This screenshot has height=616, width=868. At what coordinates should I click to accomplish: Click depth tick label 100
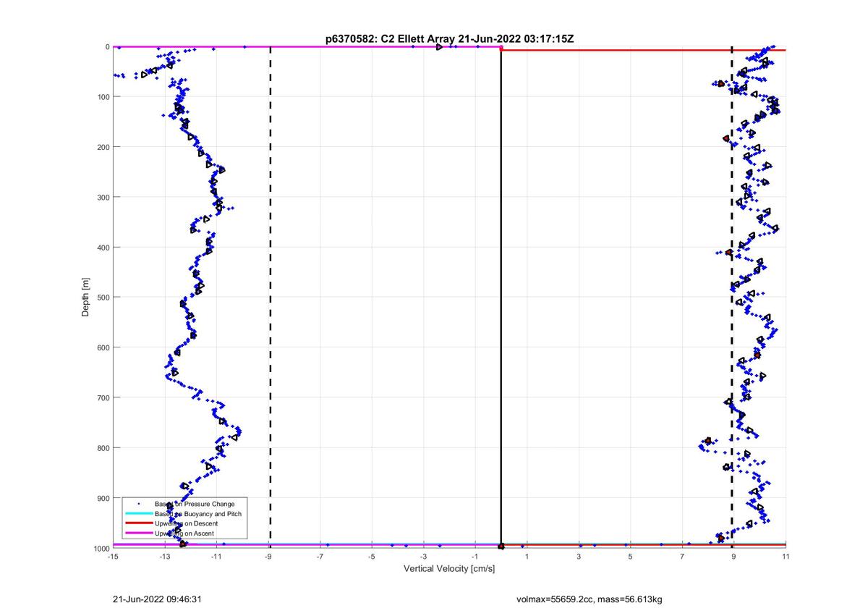103,97
